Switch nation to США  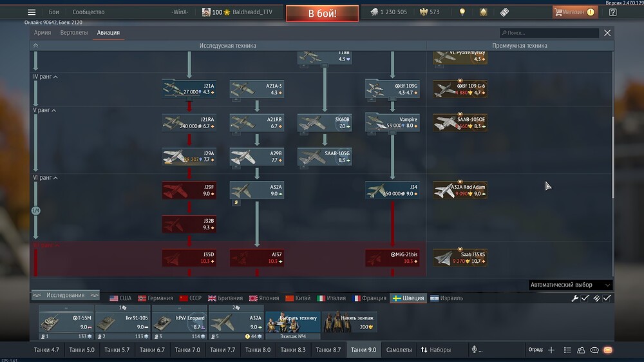[x=121, y=298]
